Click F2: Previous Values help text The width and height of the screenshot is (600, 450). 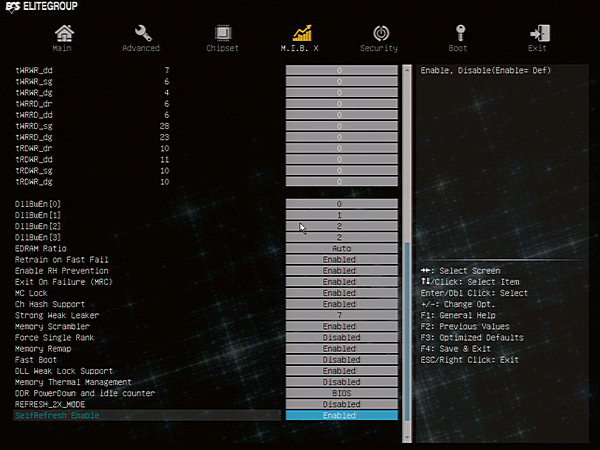pos(465,326)
